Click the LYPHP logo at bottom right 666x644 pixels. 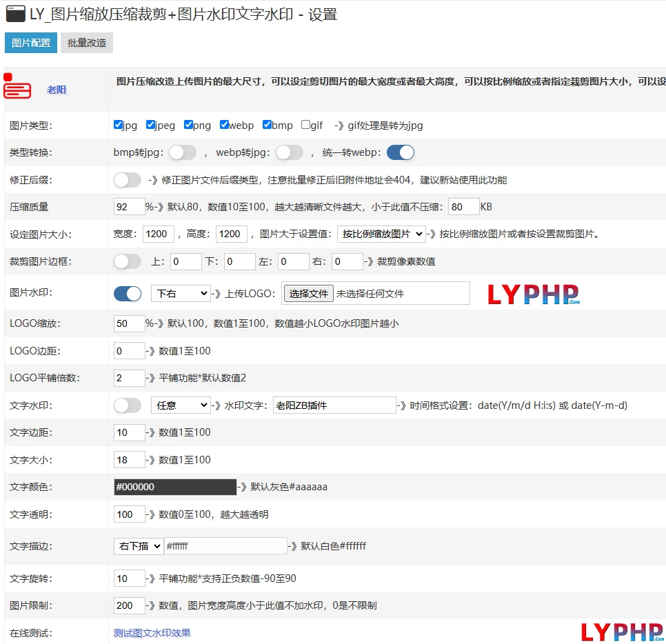tap(622, 631)
